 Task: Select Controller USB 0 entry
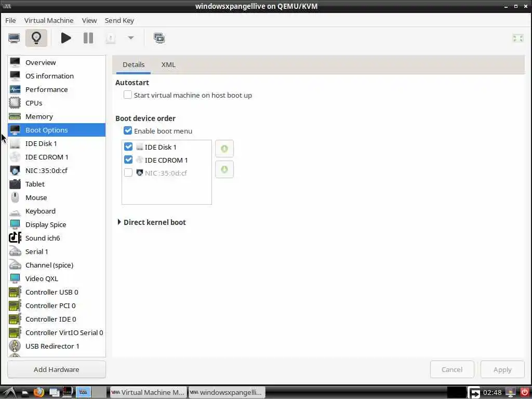tap(57, 292)
